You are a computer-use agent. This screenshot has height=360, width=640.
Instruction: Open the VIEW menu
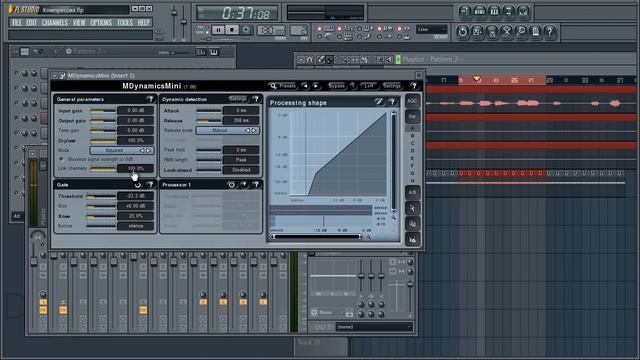(x=79, y=23)
